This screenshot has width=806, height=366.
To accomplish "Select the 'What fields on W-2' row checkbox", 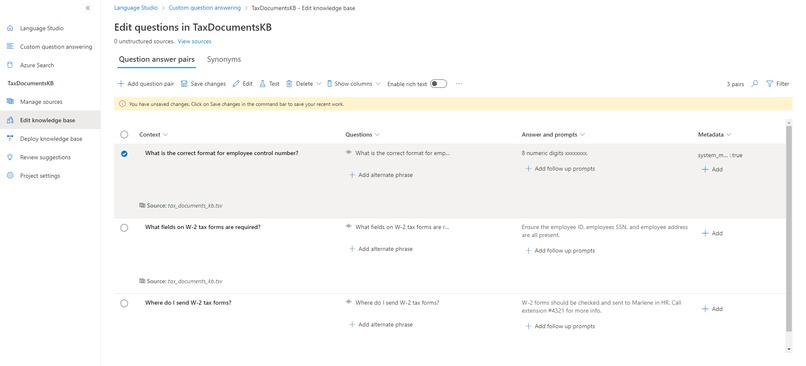I will [x=124, y=228].
